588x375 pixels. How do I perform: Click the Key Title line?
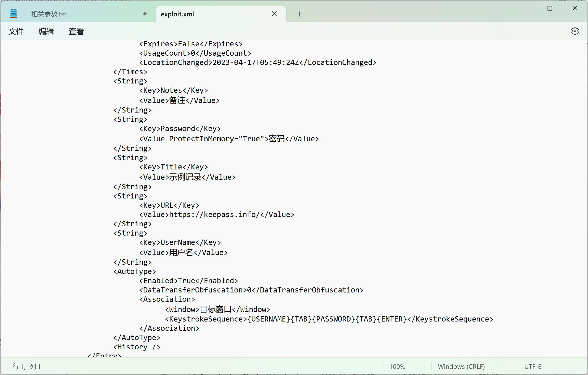173,167
